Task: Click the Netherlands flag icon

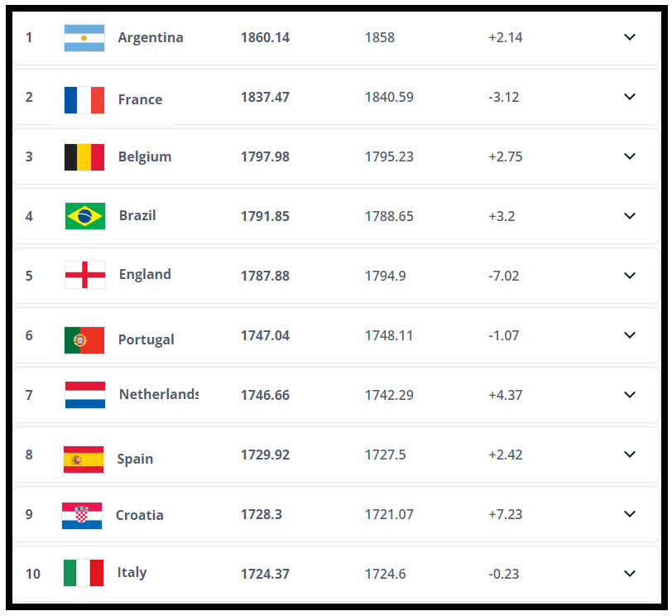Action: click(x=85, y=395)
